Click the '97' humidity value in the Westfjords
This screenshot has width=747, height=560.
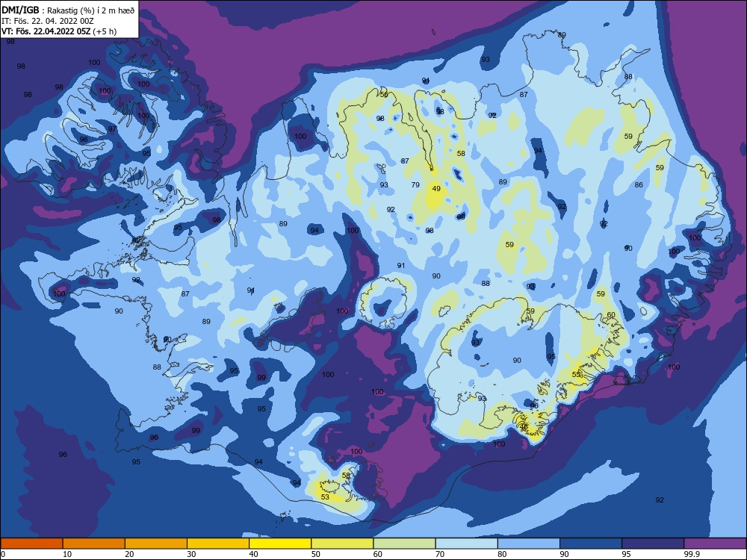point(112,129)
